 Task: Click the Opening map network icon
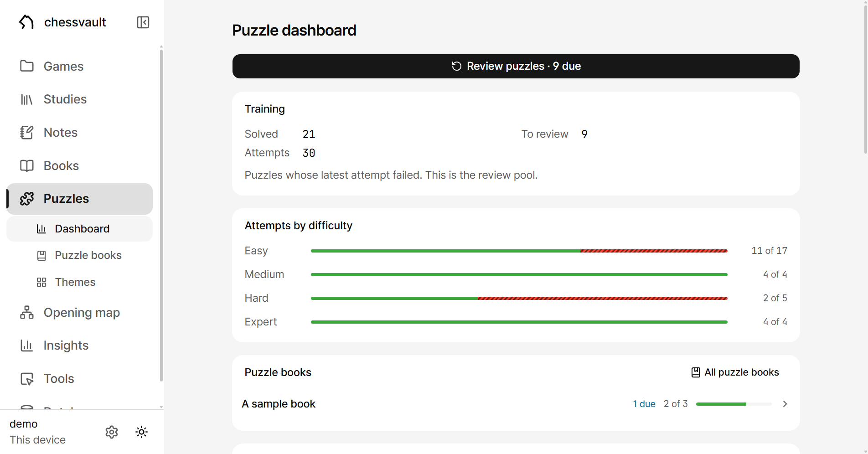pos(27,313)
